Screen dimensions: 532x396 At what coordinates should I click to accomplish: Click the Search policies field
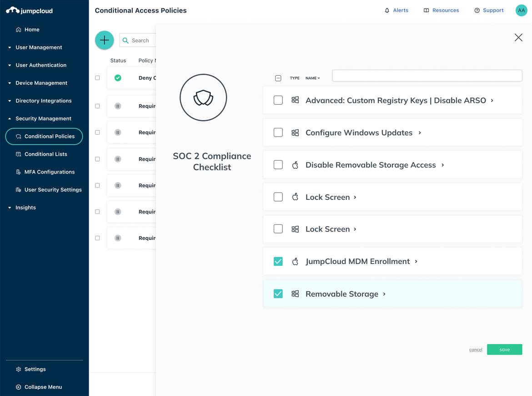[138, 41]
